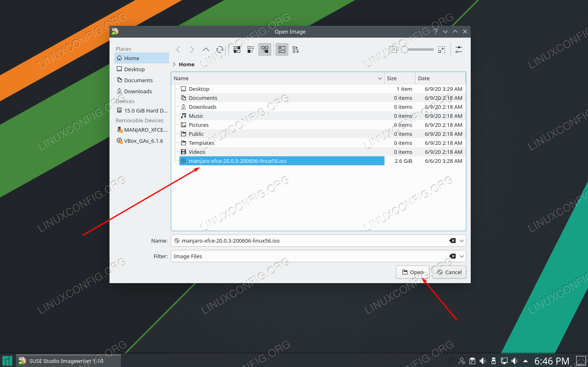Reload the current folder listing
Screen dimensions: 588x367
point(220,50)
